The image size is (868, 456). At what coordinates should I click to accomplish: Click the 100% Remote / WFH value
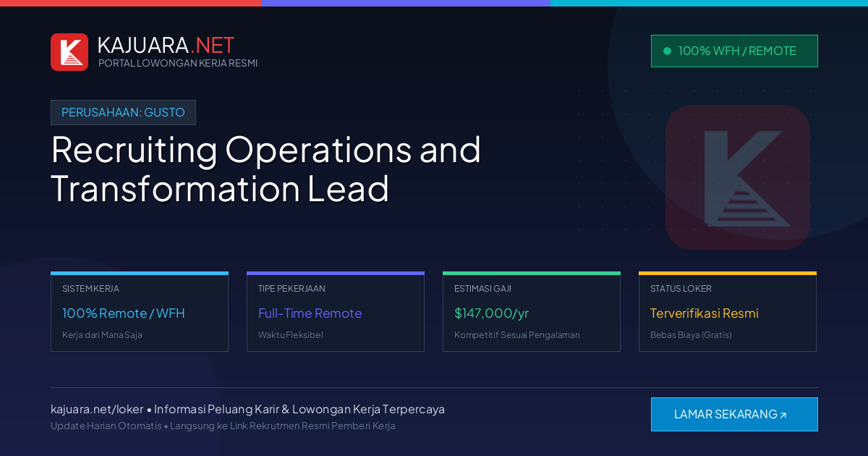tap(124, 313)
